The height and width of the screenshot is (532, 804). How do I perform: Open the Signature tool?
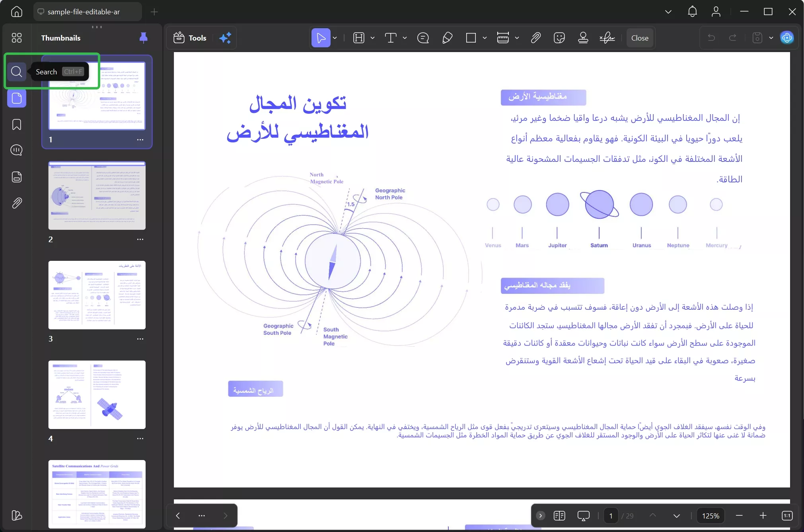(606, 38)
